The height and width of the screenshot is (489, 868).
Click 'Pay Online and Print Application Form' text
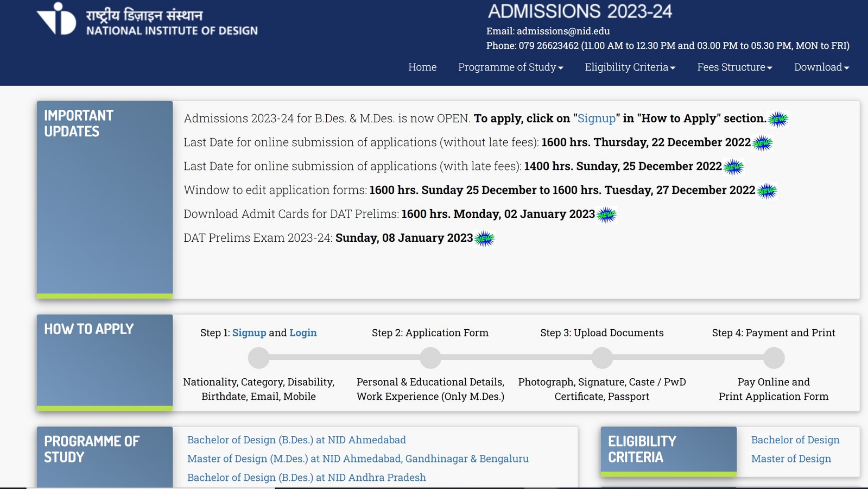coord(774,389)
